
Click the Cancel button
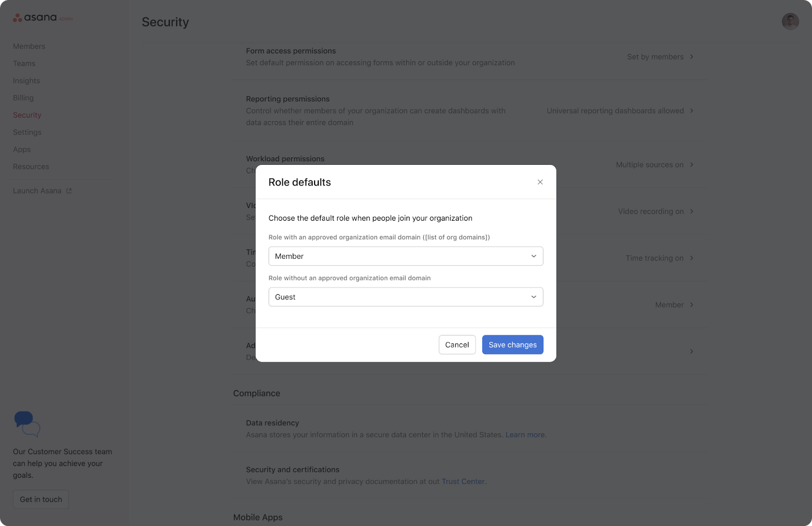pos(457,345)
